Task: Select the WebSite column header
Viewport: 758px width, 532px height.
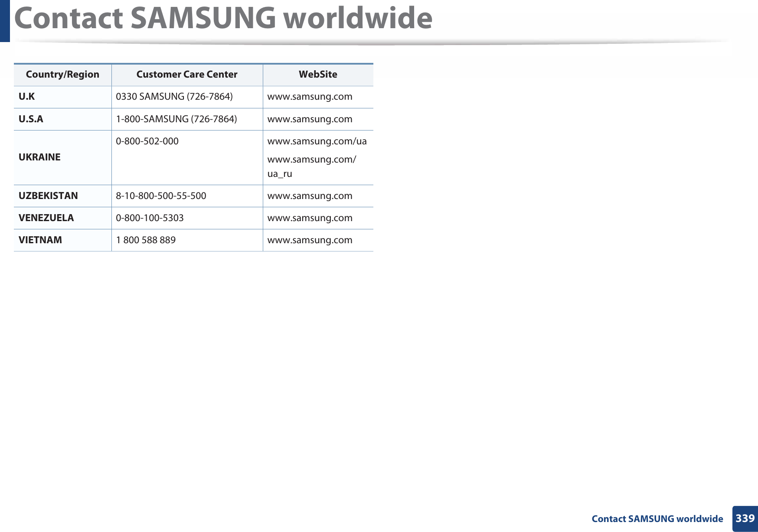Action: tap(318, 75)
